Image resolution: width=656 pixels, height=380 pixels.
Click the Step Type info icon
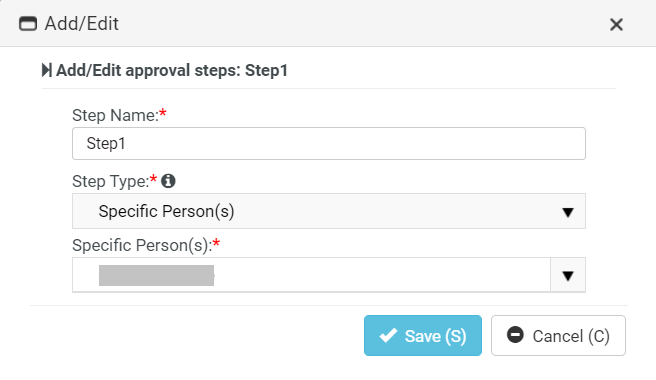pyautogui.click(x=168, y=181)
